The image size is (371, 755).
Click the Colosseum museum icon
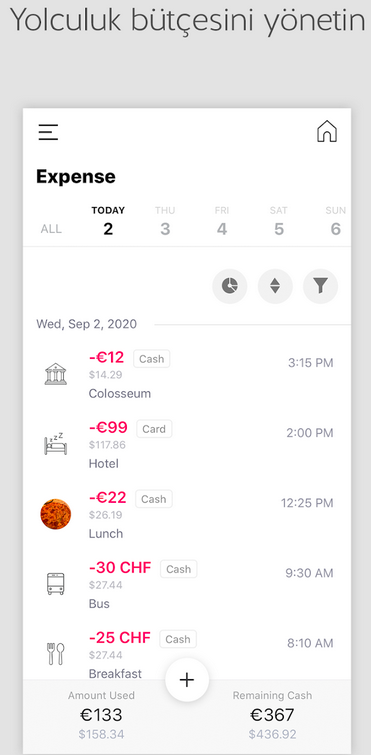[x=56, y=374]
